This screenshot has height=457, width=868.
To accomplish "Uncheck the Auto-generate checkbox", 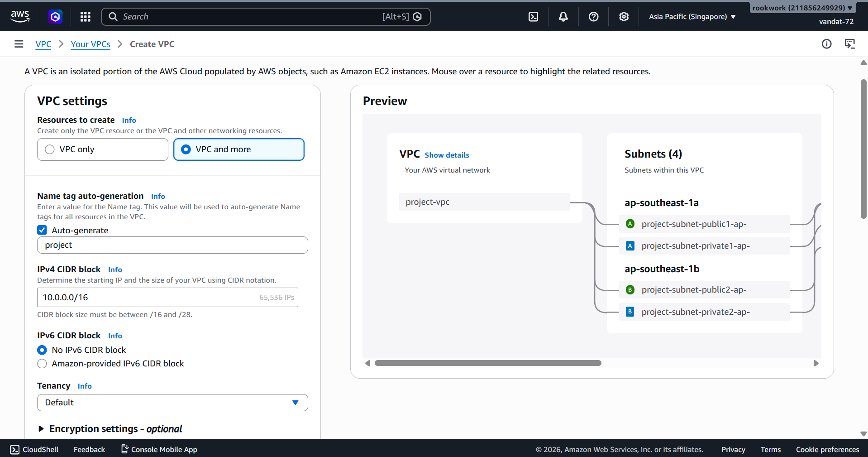I will [42, 230].
